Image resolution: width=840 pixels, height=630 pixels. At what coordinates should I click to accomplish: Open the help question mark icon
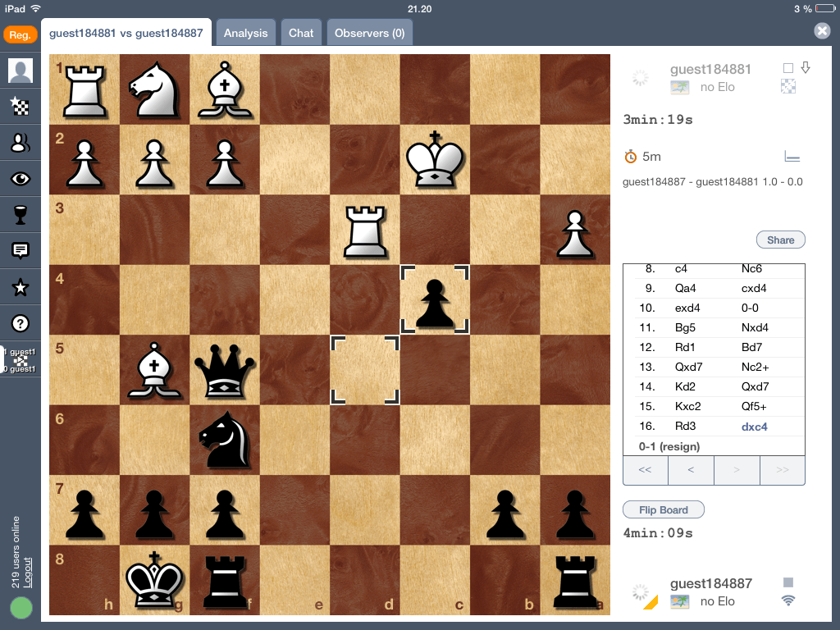tap(20, 323)
